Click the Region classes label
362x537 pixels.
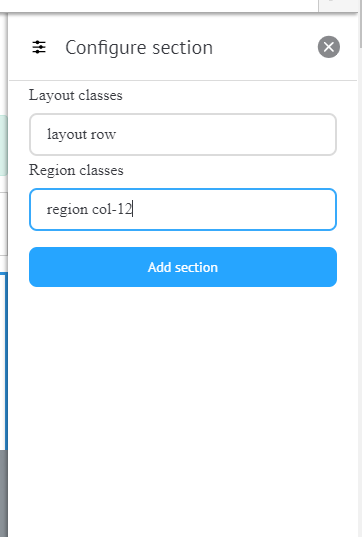point(76,171)
